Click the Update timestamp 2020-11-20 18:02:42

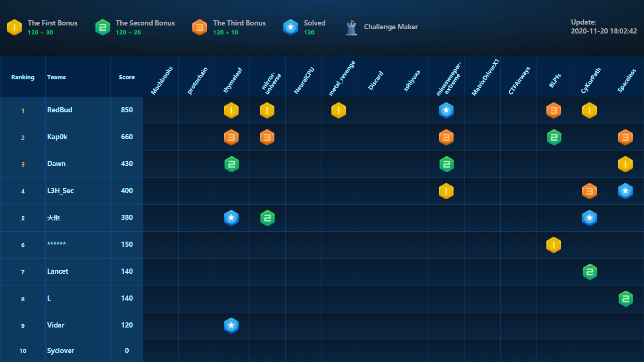(604, 31)
